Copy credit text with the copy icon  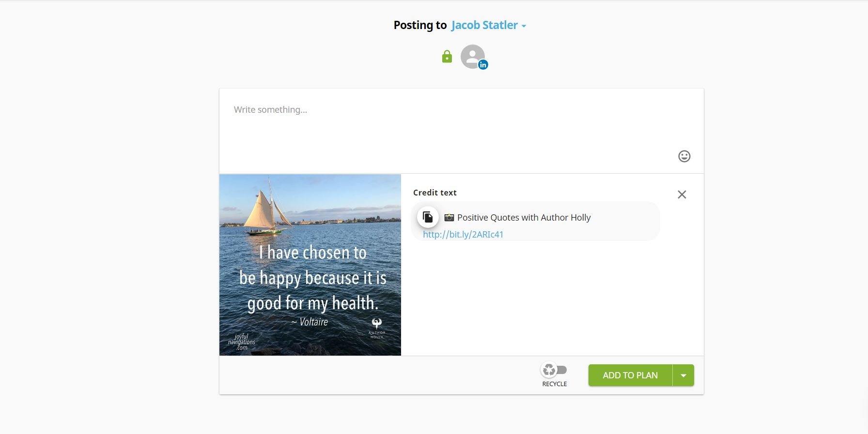point(428,217)
